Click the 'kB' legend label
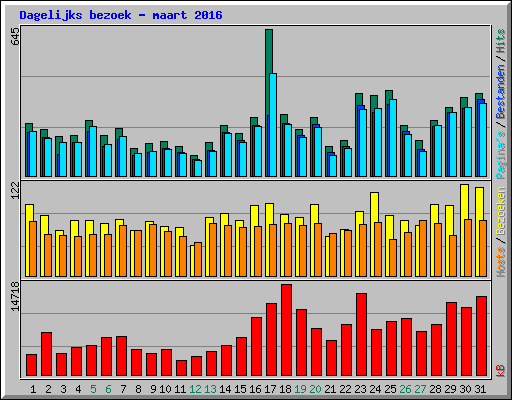Viewport: 512px width, 400px height. [501, 371]
